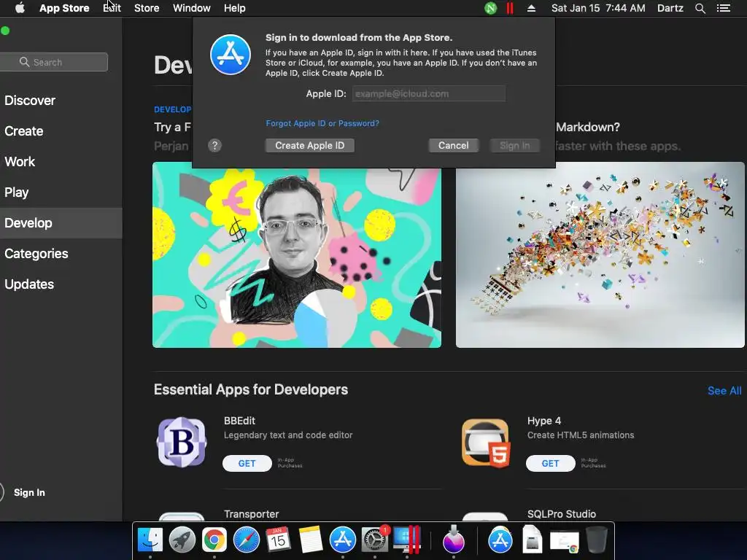Screen dimensions: 747x560
Task: Open the Edit menu
Action: coord(112,8)
